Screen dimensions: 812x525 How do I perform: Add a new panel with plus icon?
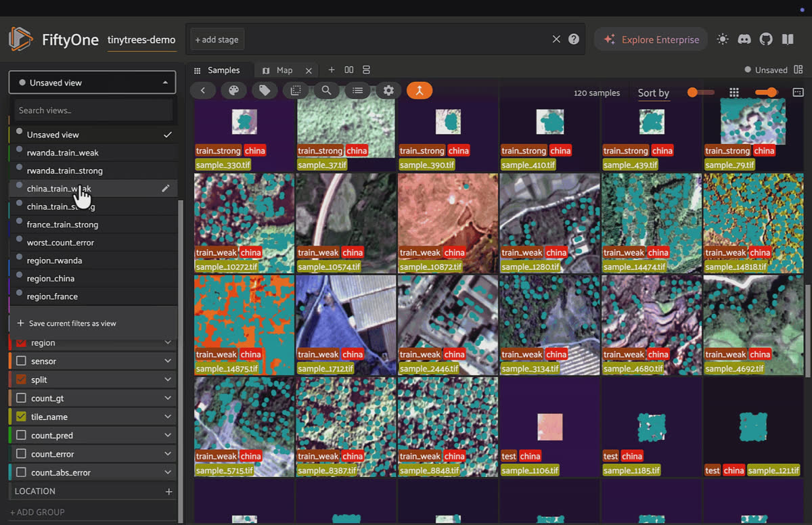coord(332,70)
